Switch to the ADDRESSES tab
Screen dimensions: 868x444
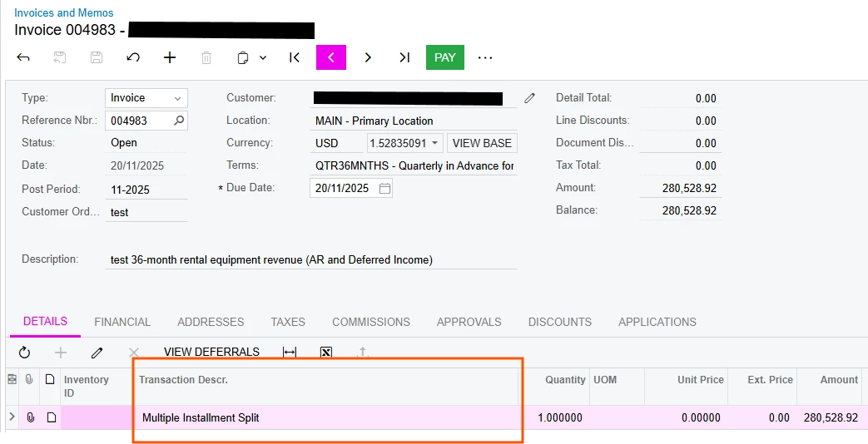pyautogui.click(x=211, y=322)
